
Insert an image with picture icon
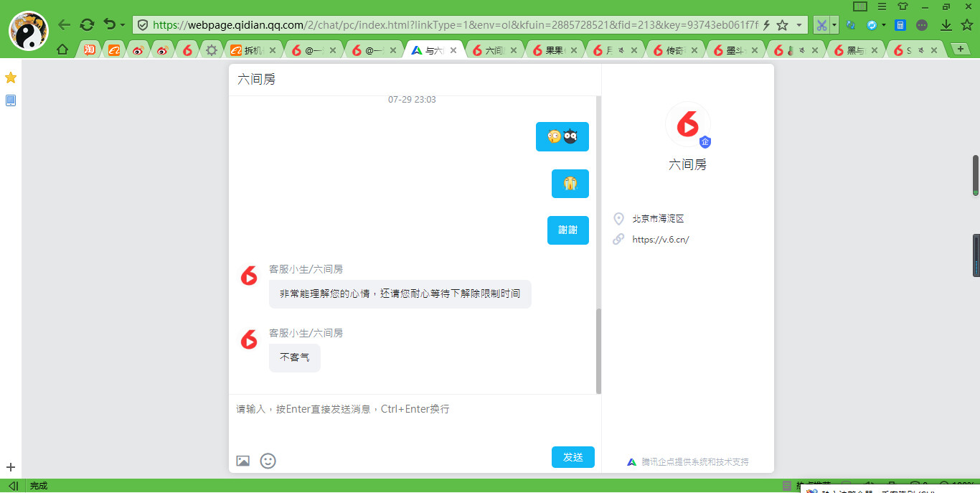point(243,461)
